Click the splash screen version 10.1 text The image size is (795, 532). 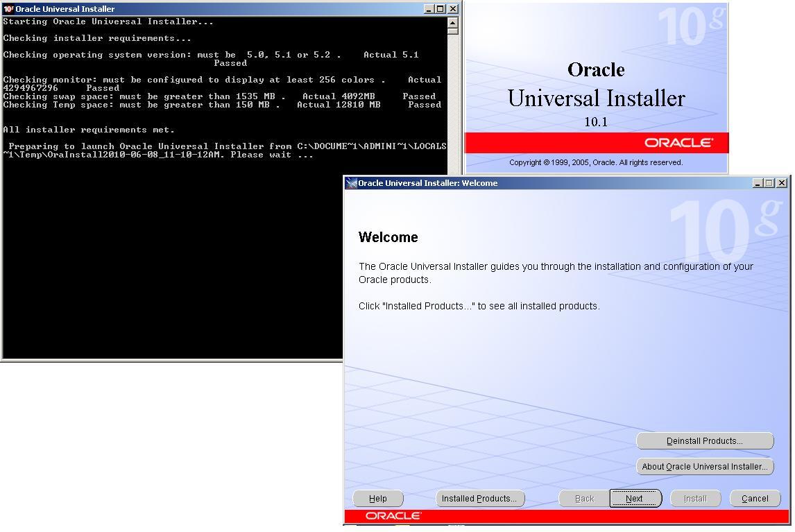[x=596, y=121]
